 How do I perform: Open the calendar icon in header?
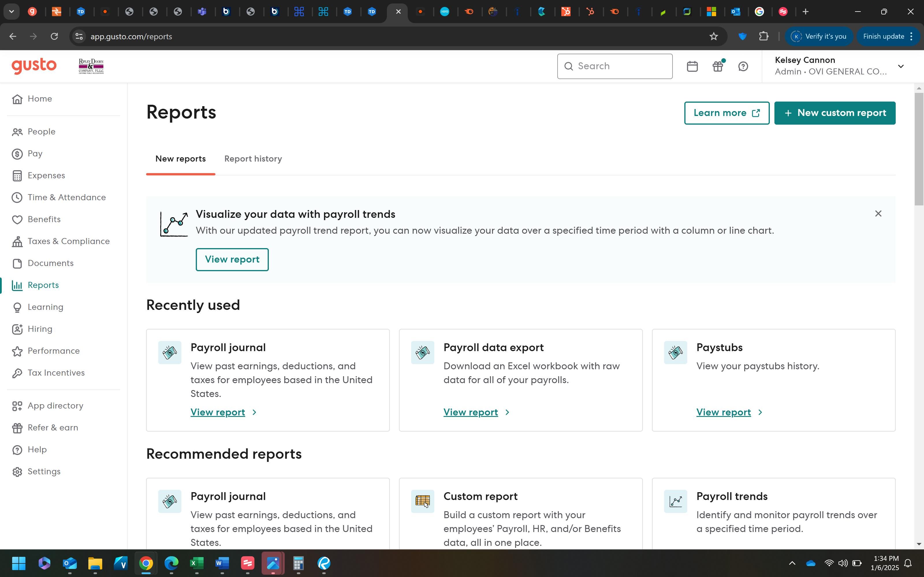tap(692, 66)
